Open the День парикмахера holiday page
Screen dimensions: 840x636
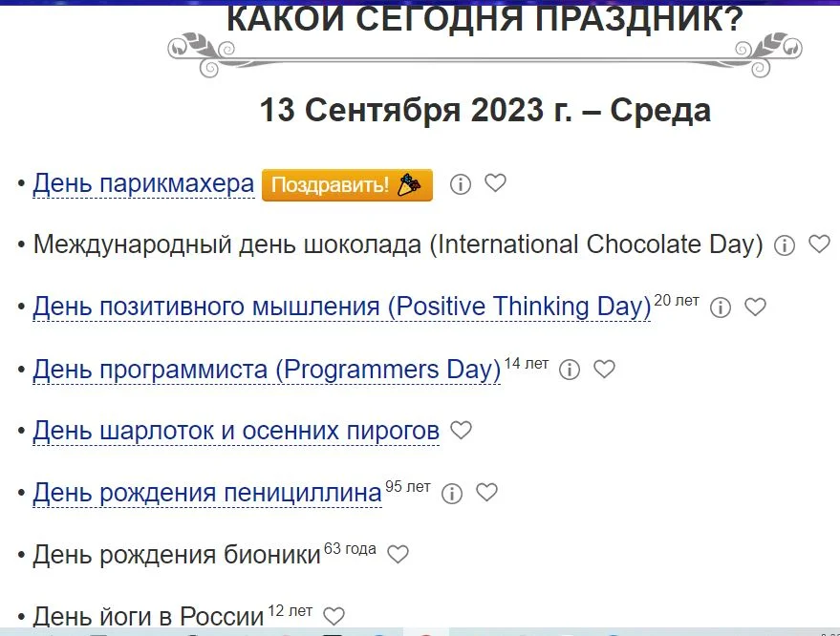[142, 182]
